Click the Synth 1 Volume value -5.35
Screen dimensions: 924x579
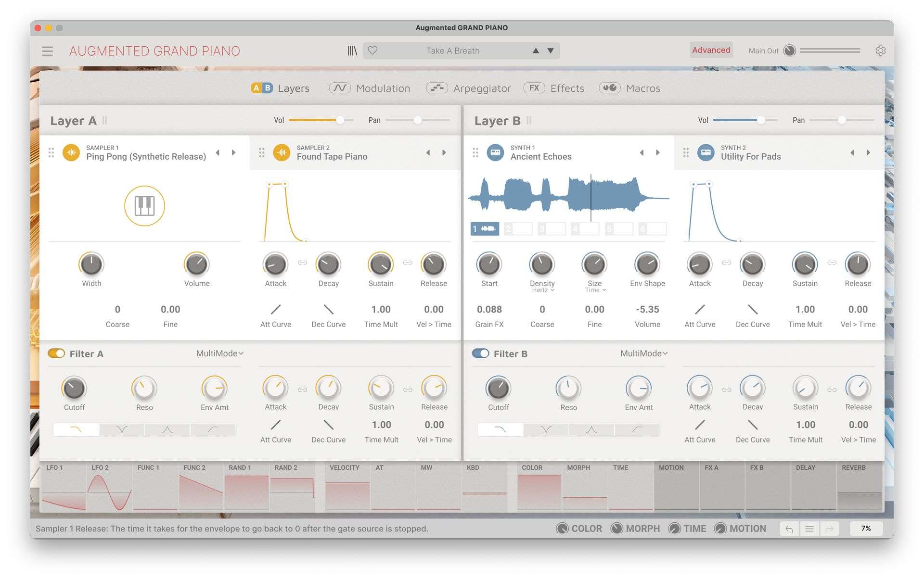click(647, 309)
